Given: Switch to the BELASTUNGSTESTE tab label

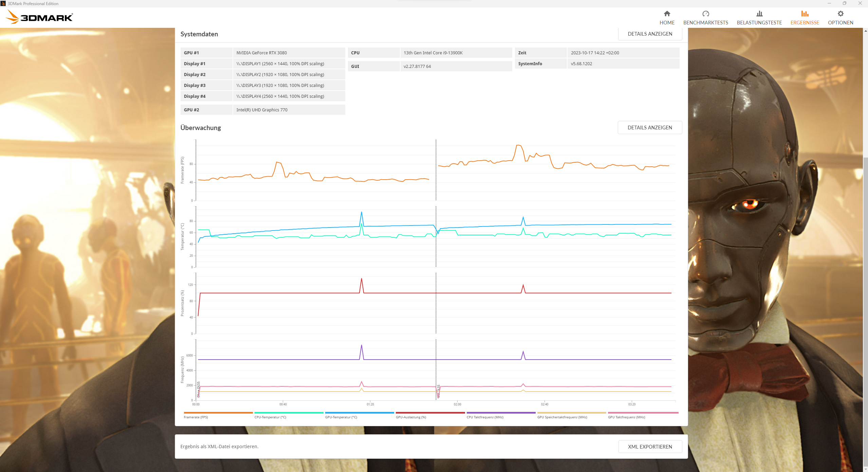Looking at the screenshot, I should tap(759, 23).
